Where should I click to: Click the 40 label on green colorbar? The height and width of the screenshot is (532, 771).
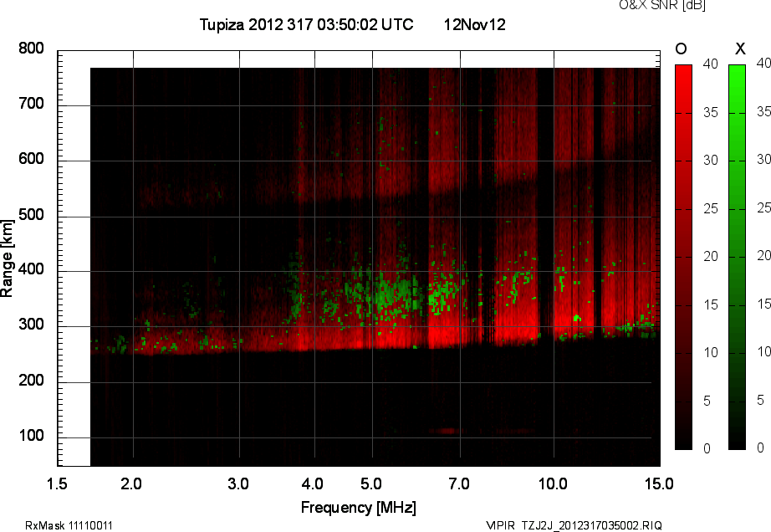(x=763, y=63)
